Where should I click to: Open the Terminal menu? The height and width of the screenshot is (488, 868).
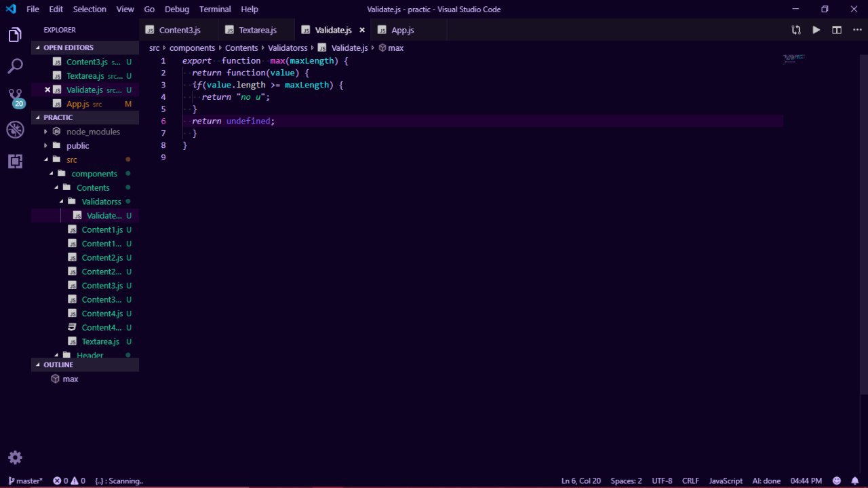pyautogui.click(x=215, y=10)
